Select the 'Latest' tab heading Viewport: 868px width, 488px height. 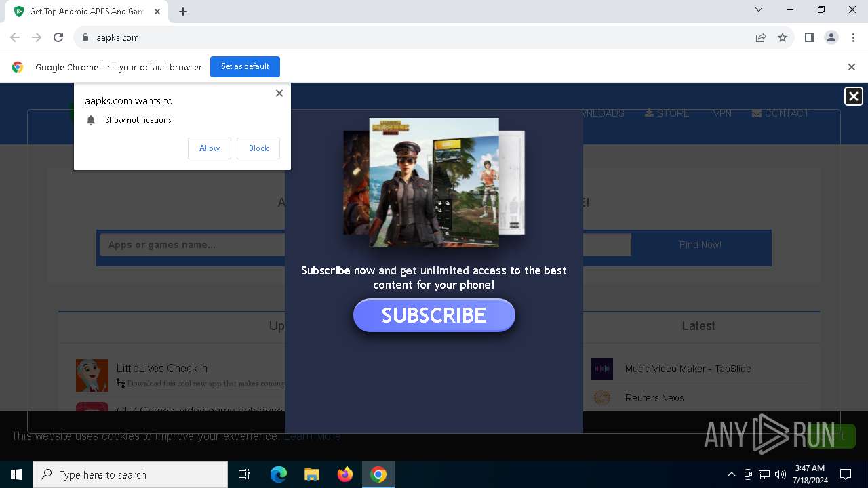click(698, 326)
